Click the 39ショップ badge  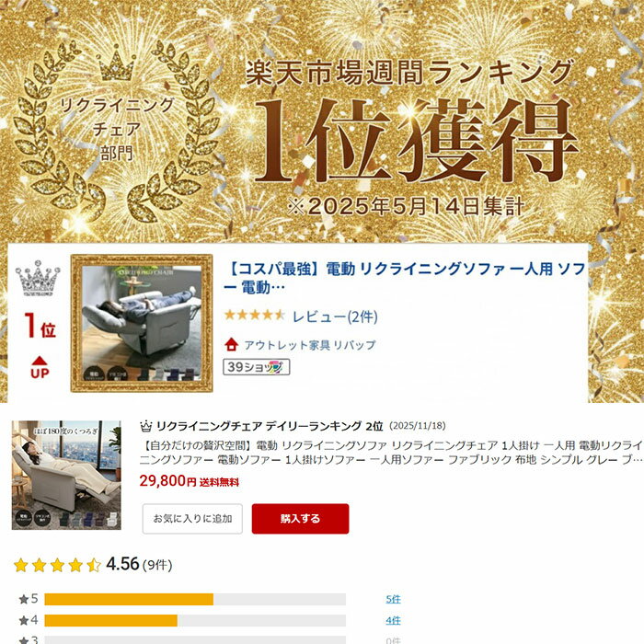point(257,367)
